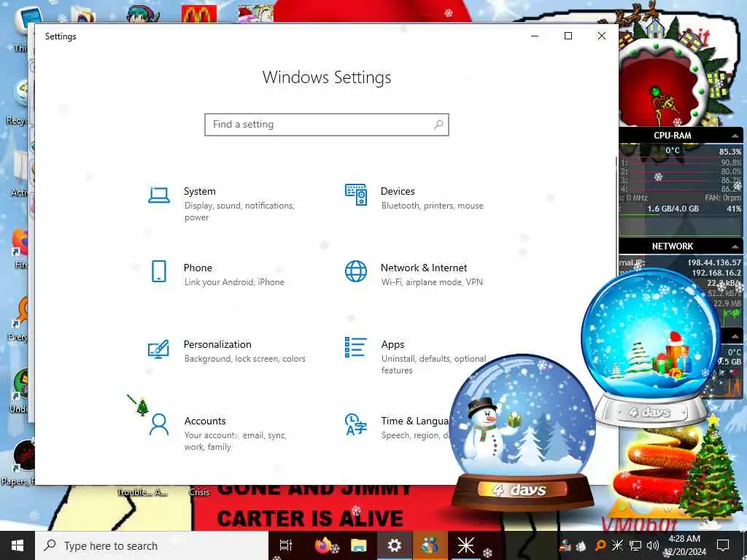Click the Devices category title
747x560 pixels.
click(x=398, y=192)
